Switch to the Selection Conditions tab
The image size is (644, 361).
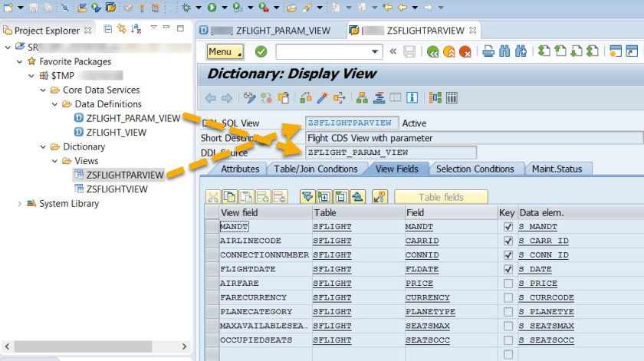475,169
